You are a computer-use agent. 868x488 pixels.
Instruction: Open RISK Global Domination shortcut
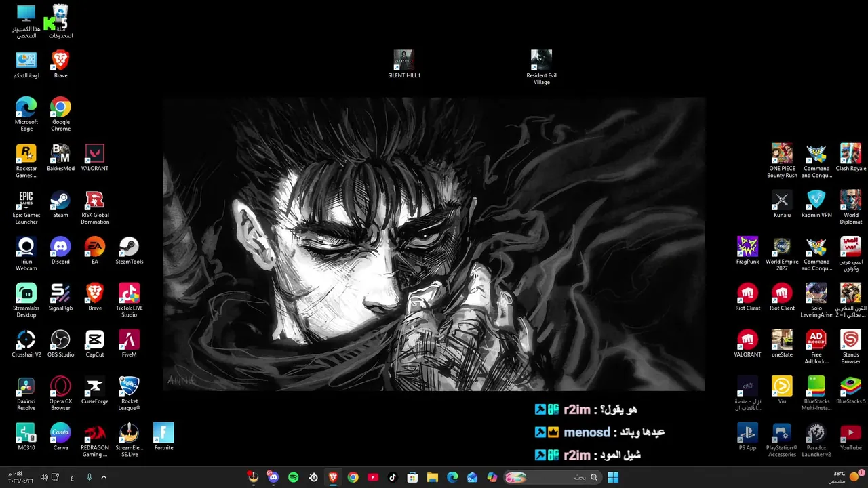[x=95, y=207]
